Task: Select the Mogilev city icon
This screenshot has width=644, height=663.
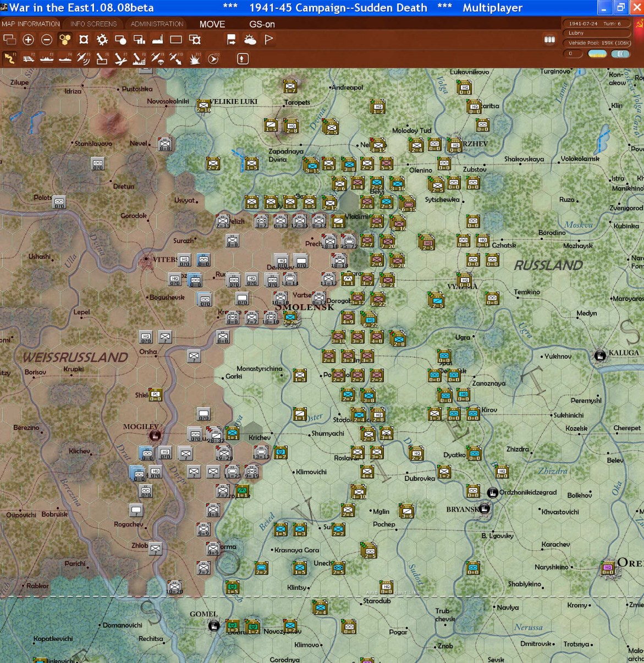Action: (155, 436)
